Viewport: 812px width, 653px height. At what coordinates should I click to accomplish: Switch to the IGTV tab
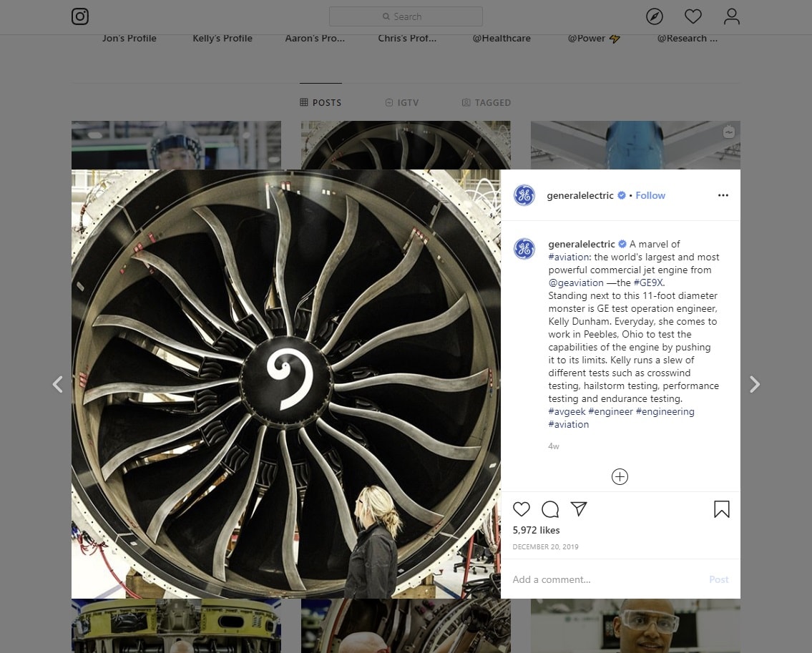402,102
